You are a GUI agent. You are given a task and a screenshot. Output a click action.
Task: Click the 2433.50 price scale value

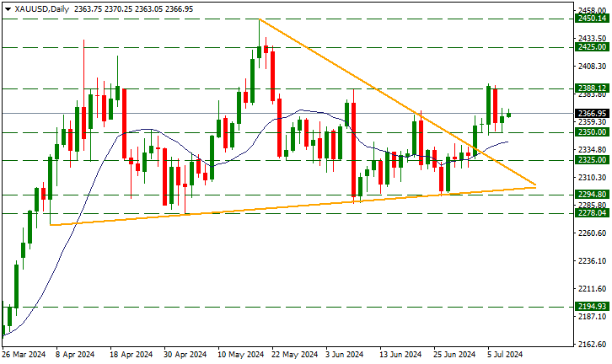[x=592, y=38]
